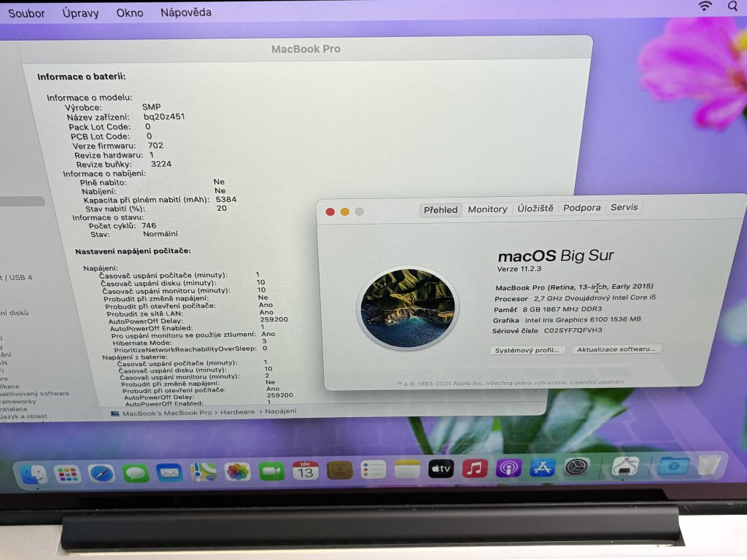747x560 pixels.
Task: Click the Verze 11.2.3 text
Action: 519,268
